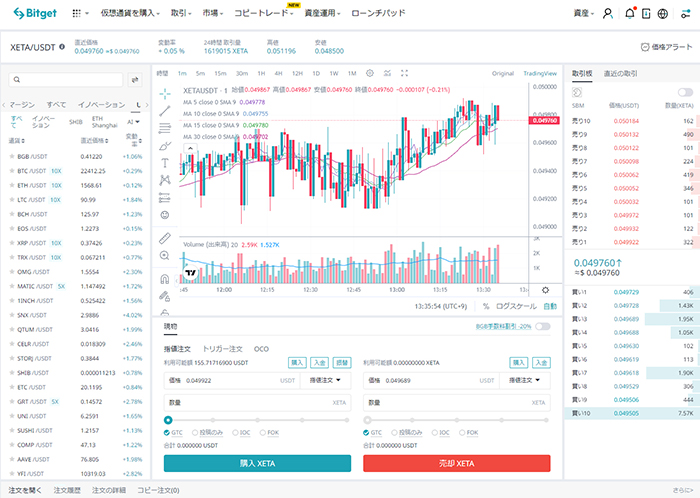700x498 pixels.
Task: Click the buy 数量 input field
Action: tap(257, 403)
